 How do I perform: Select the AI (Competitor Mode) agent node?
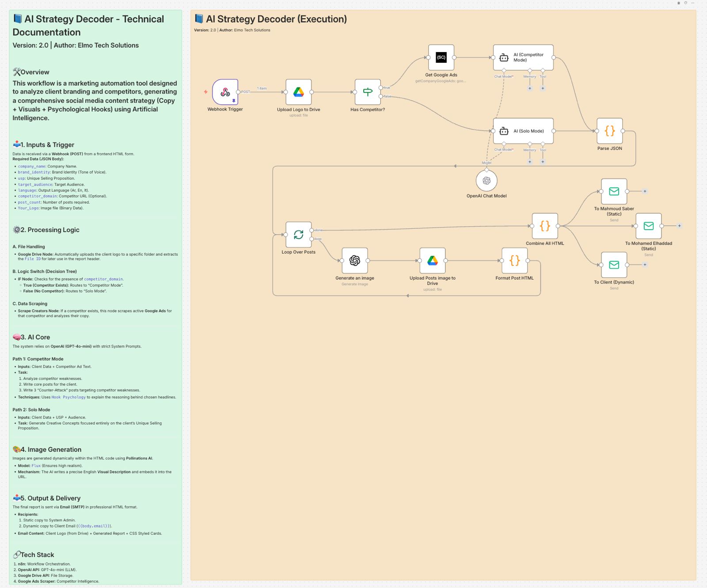coord(524,57)
